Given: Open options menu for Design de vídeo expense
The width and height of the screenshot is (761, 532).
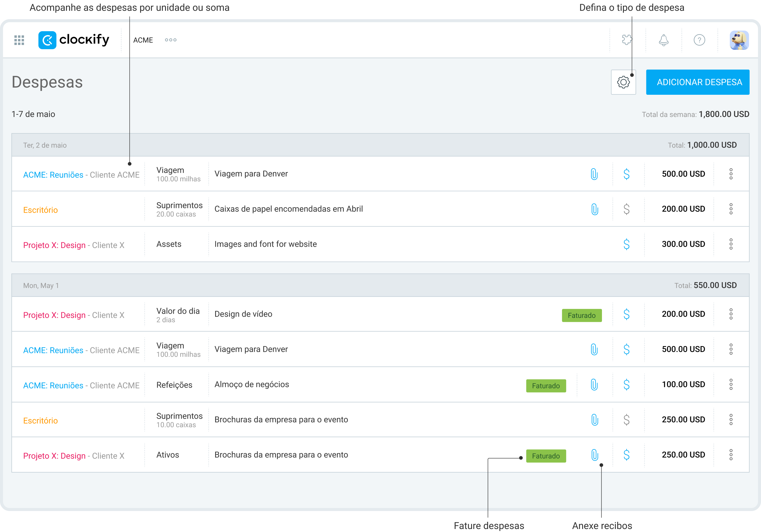Looking at the screenshot, I should click(730, 314).
